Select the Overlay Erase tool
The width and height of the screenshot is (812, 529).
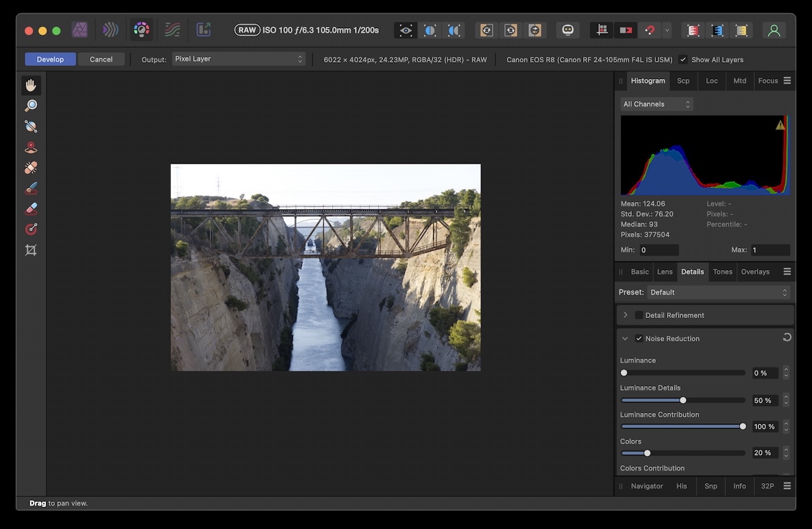tap(31, 209)
